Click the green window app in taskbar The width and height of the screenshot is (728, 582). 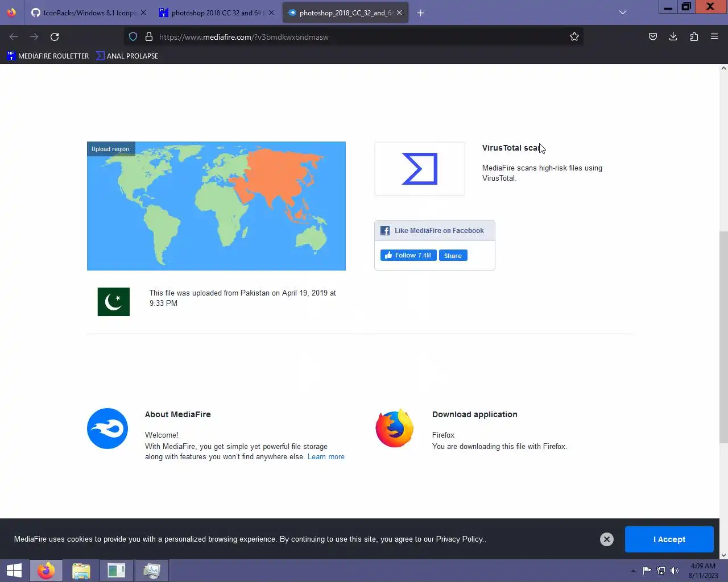pyautogui.click(x=117, y=571)
